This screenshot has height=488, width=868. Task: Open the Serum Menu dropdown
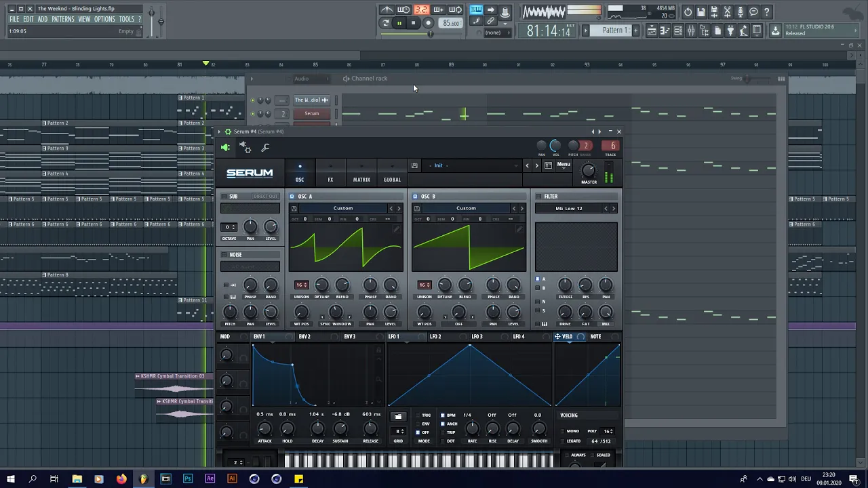tap(564, 165)
